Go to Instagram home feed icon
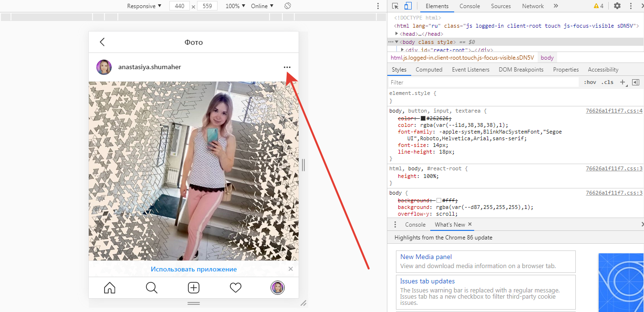Viewport: 644px width, 312px height. [x=110, y=288]
